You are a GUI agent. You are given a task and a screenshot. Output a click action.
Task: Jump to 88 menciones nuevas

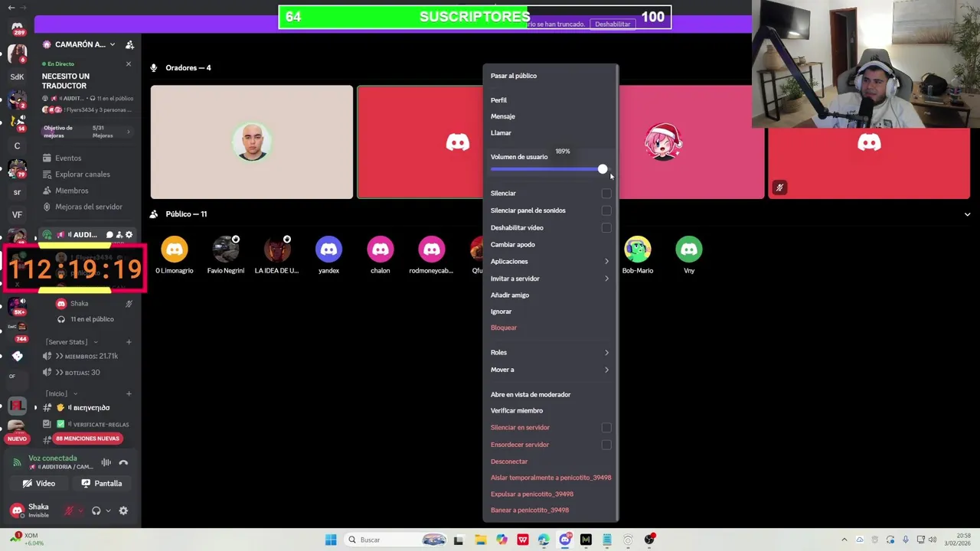click(x=87, y=439)
